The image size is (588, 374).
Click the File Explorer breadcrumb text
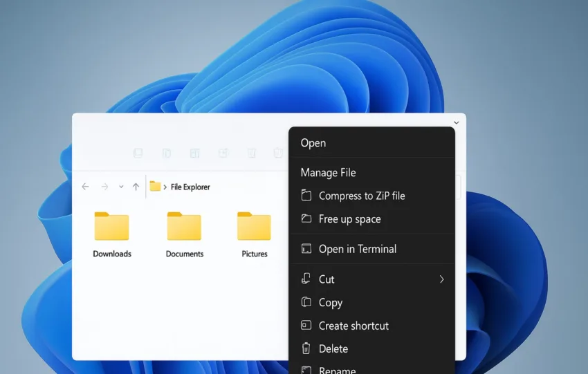pyautogui.click(x=190, y=187)
